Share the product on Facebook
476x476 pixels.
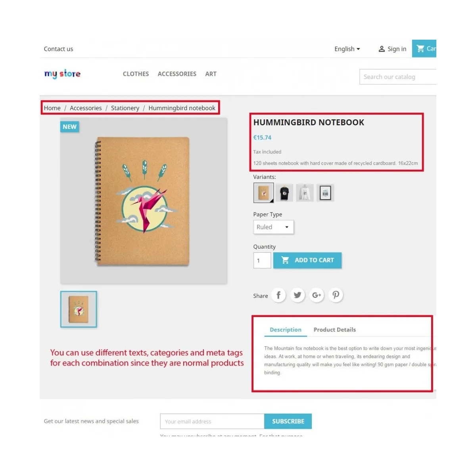tap(278, 295)
